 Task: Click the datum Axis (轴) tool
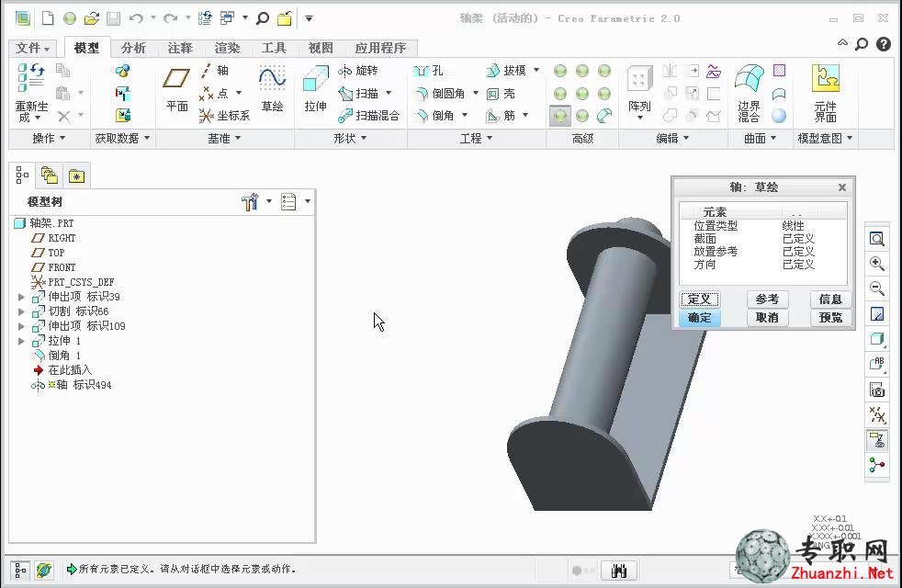click(x=215, y=71)
